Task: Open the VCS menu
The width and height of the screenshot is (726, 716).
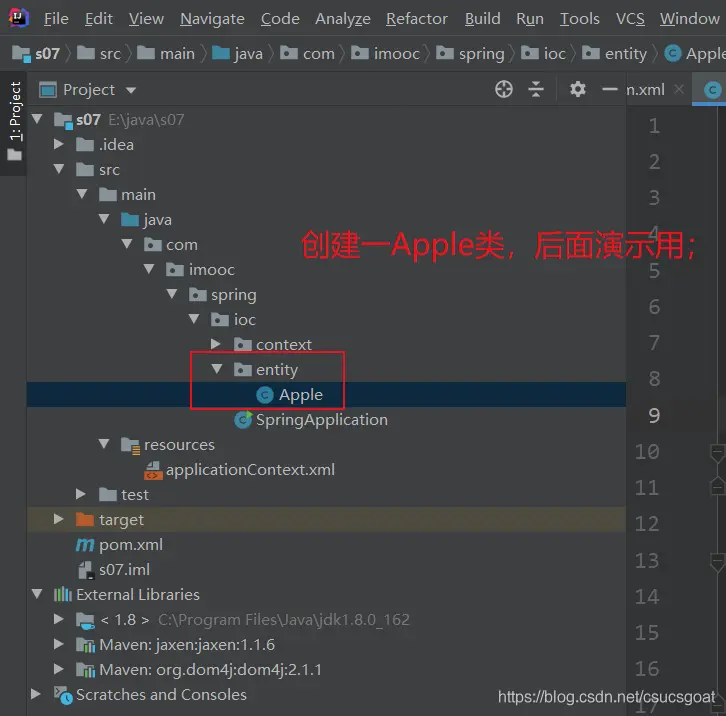Action: tap(630, 19)
